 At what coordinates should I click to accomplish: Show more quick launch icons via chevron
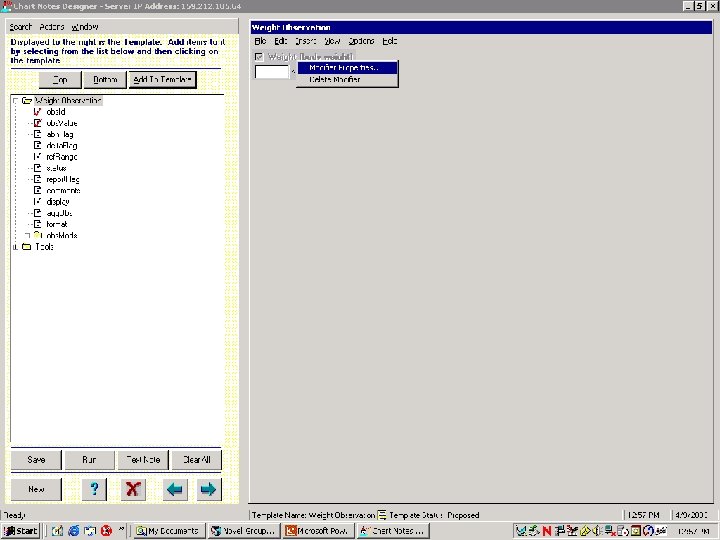[121, 529]
